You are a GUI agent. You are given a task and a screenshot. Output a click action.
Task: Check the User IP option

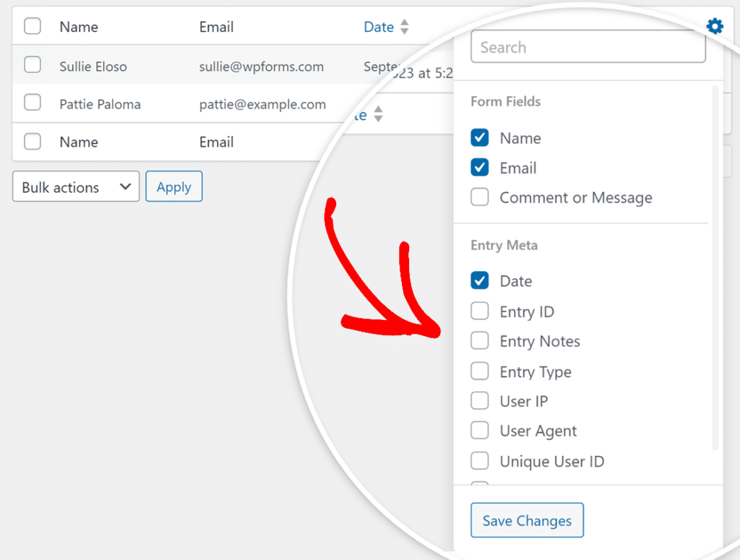(x=479, y=401)
